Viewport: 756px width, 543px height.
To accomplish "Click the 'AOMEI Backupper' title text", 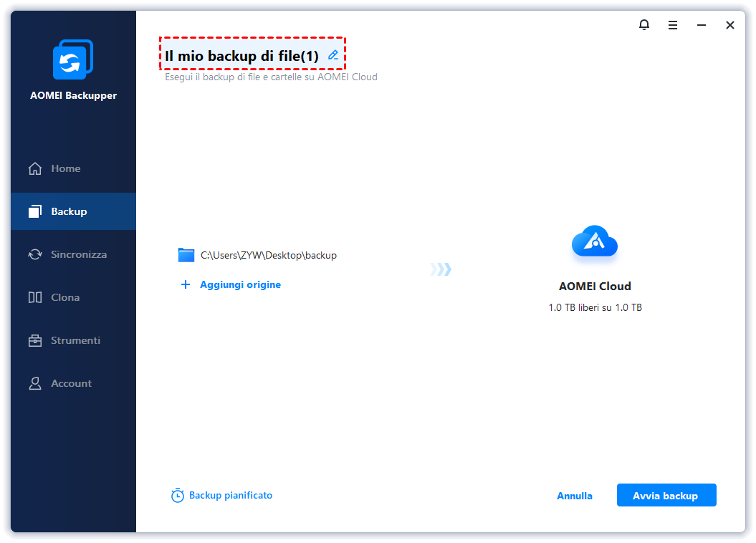I will coord(73,95).
